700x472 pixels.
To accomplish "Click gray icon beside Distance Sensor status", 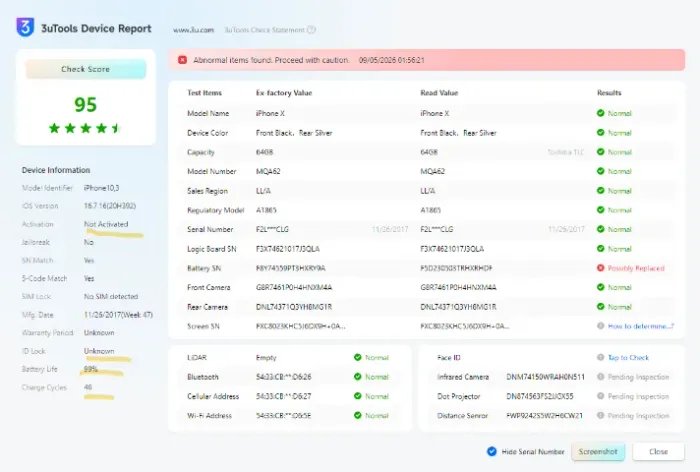I will point(600,415).
